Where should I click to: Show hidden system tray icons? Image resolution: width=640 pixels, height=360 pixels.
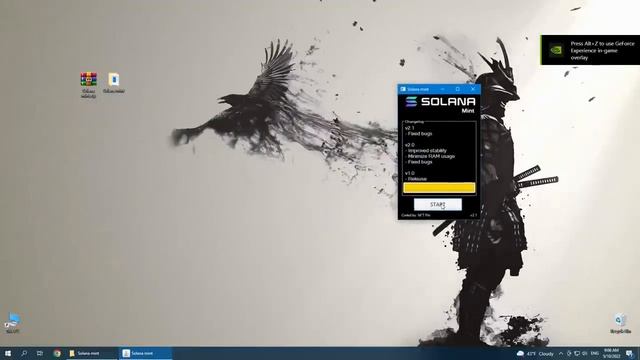coord(561,353)
